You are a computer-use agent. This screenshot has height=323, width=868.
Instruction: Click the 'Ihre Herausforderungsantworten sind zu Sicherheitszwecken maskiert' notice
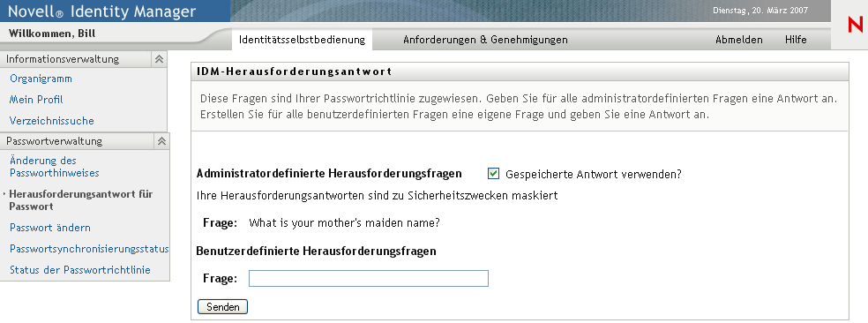click(377, 196)
